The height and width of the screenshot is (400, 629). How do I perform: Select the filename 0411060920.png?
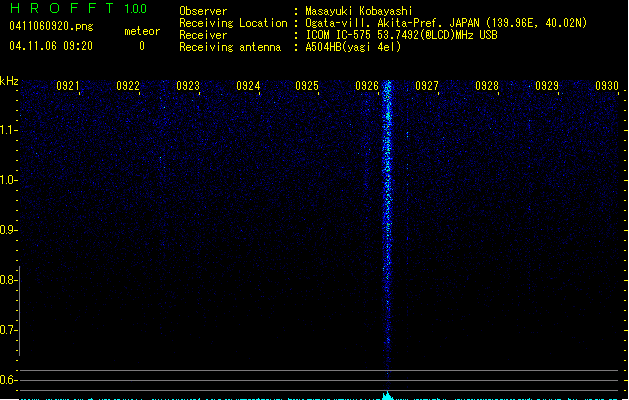point(51,26)
